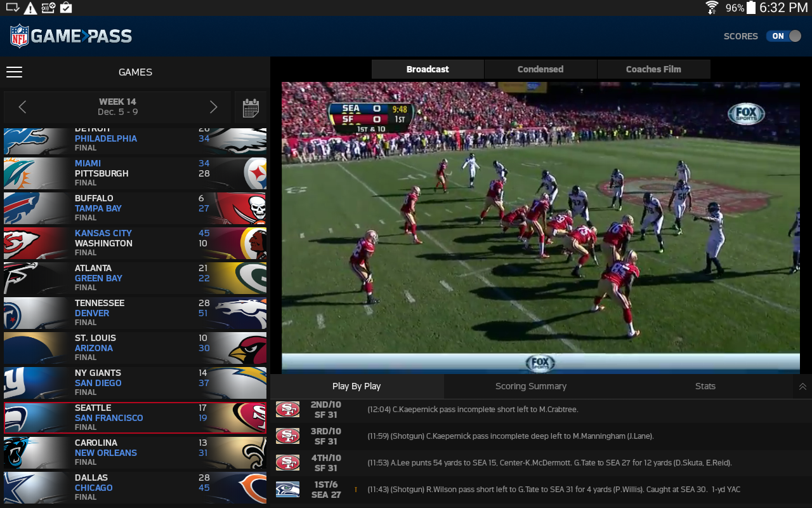This screenshot has height=508, width=812.
Task: Go to next week
Action: click(x=213, y=107)
